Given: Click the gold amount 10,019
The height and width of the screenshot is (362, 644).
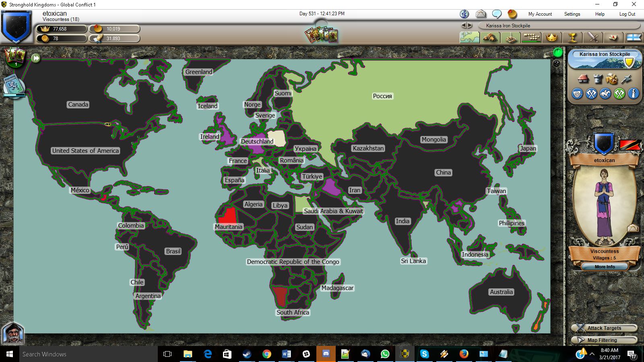Looking at the screenshot, I should 113,29.
